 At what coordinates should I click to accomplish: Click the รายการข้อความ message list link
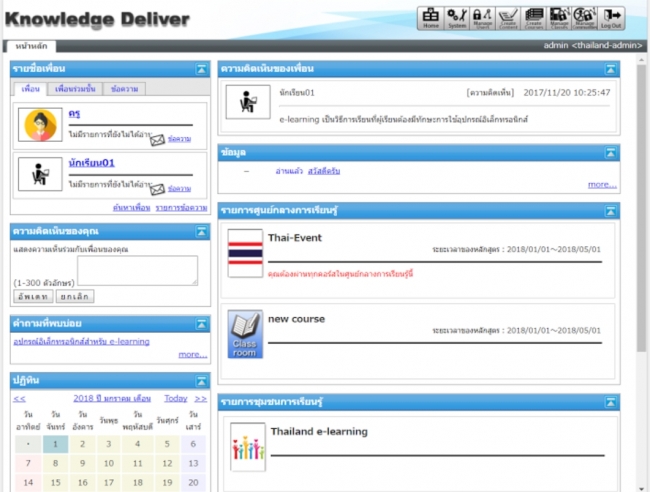181,208
